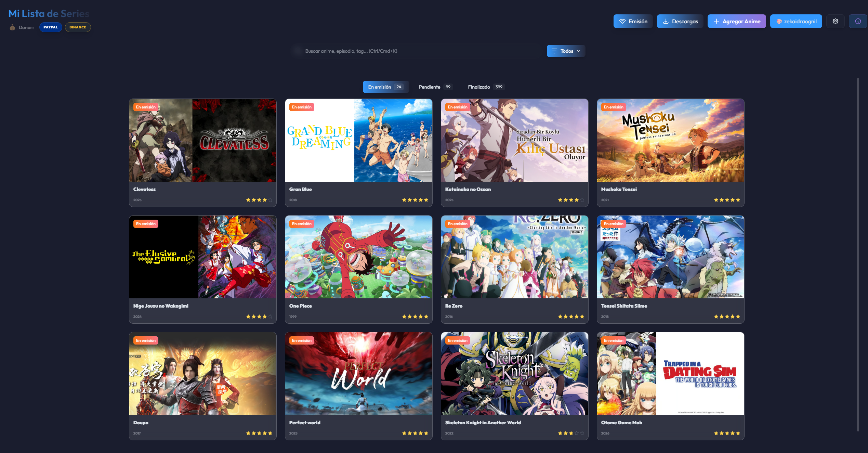The width and height of the screenshot is (868, 453).
Task: Click the Gran Blue title text
Action: click(300, 189)
